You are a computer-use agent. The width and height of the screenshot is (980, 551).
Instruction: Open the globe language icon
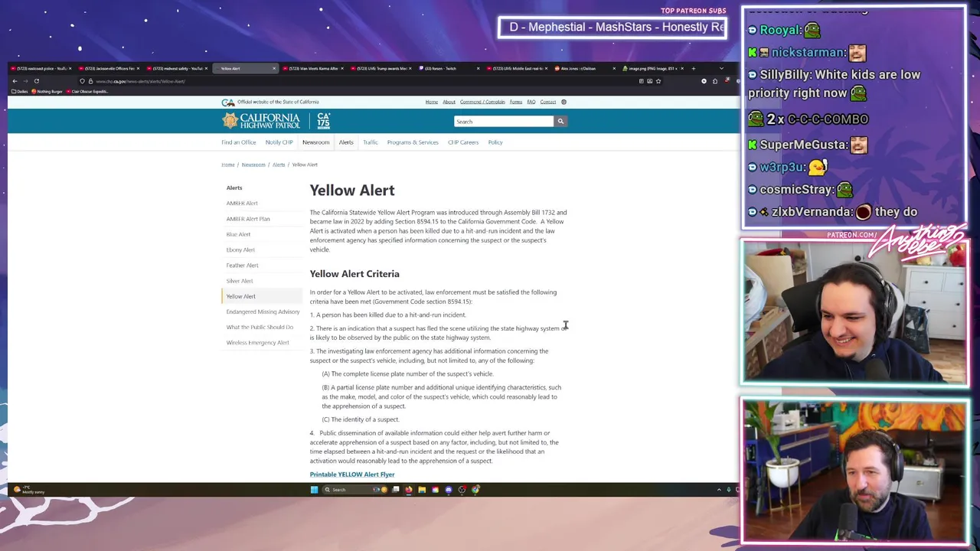pyautogui.click(x=563, y=102)
